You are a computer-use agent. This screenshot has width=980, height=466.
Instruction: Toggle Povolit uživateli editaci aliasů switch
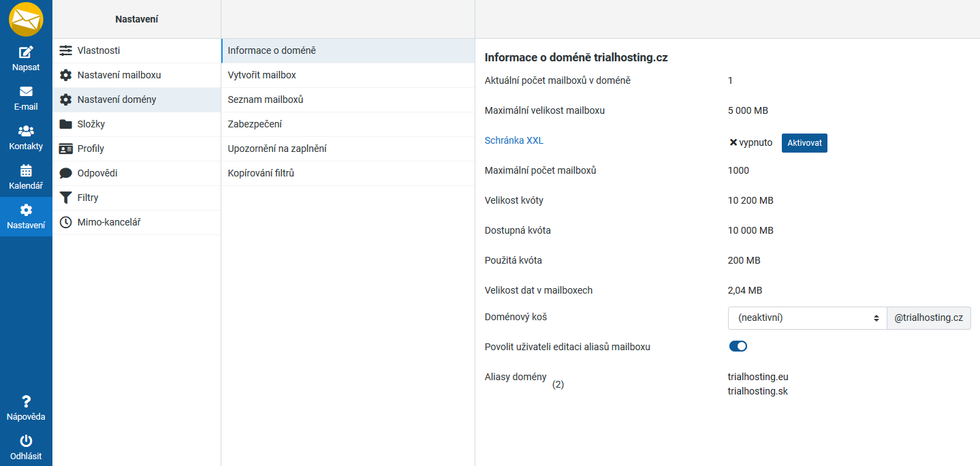pyautogui.click(x=738, y=346)
